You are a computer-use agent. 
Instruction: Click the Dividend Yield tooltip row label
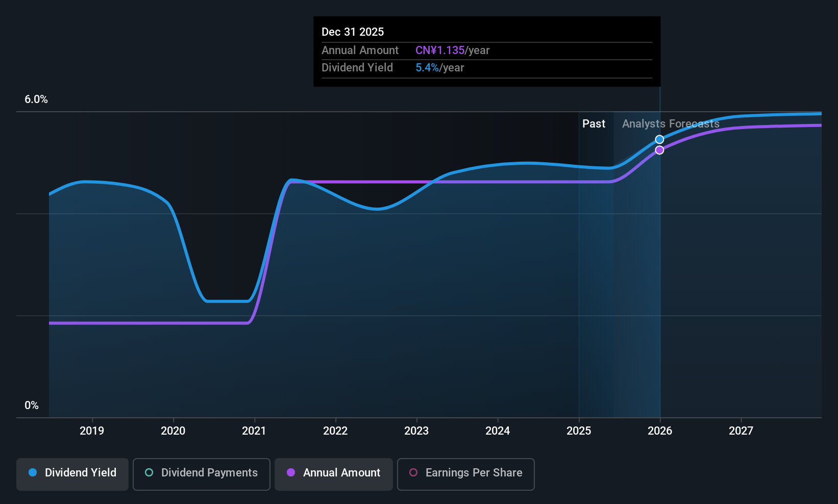(x=357, y=68)
